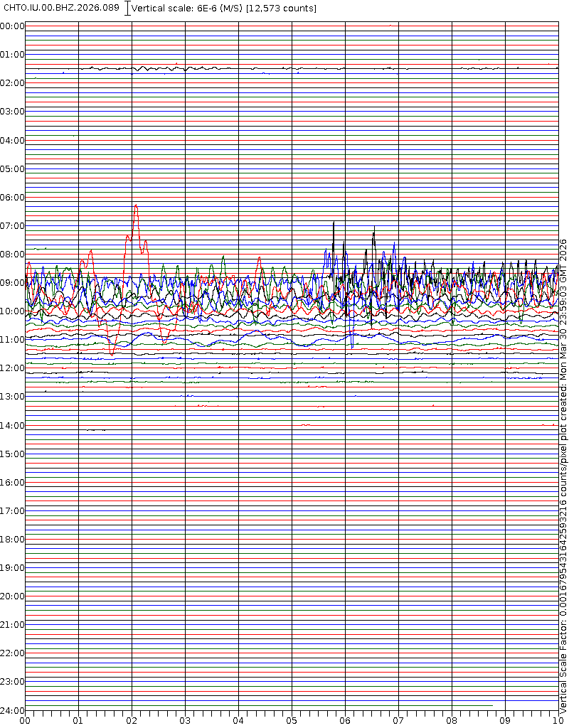Click the station title CHTO.IU.00.BHZ.2026.089
This screenshot has width=569, height=728.
(x=62, y=8)
